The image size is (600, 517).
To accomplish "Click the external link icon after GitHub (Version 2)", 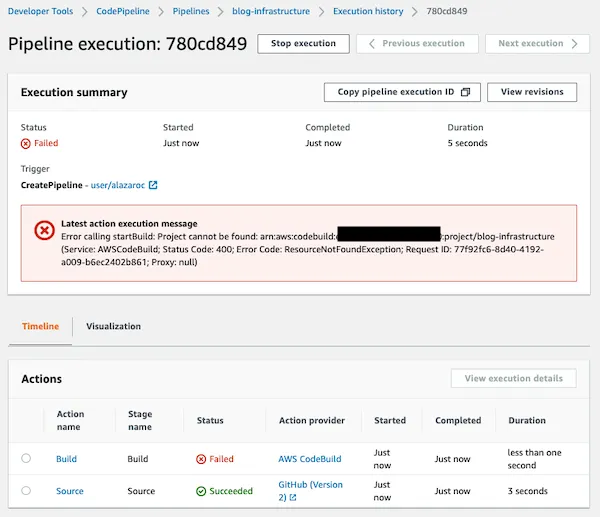I will coord(293,497).
